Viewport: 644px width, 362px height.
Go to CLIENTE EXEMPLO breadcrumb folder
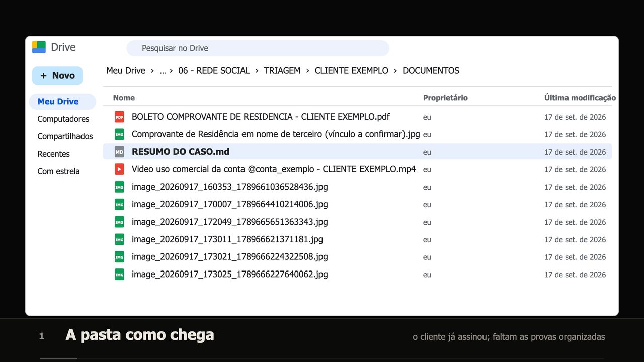(352, 71)
